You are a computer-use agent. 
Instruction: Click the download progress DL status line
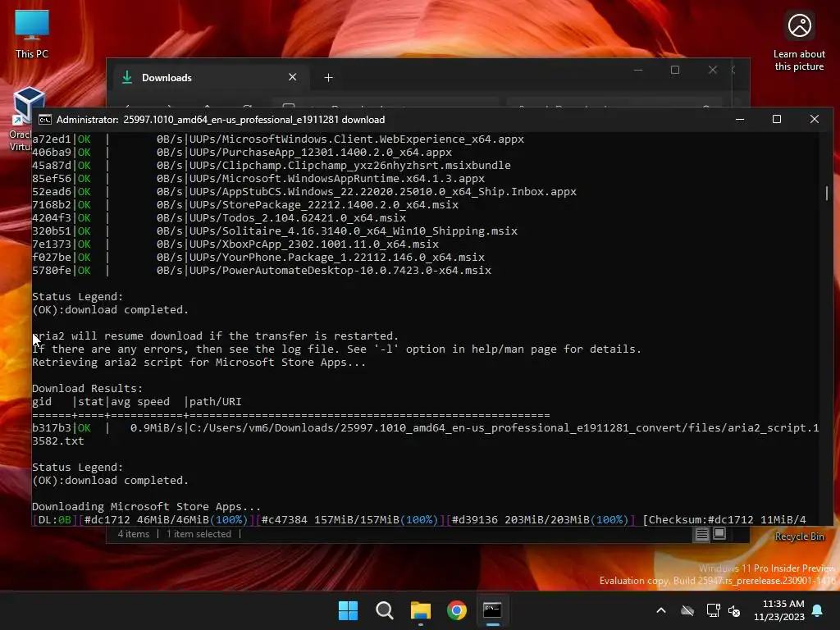click(419, 519)
